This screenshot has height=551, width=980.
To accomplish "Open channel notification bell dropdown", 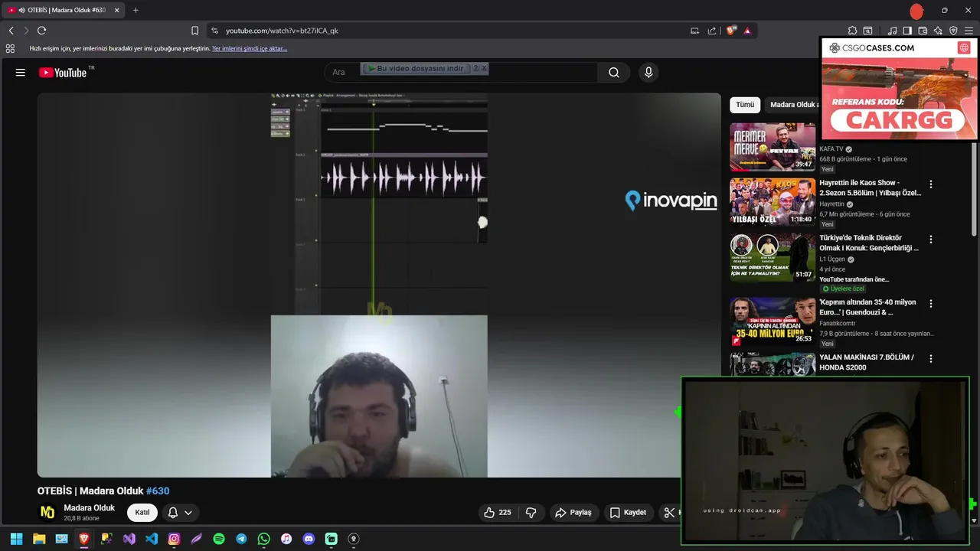I will (180, 512).
